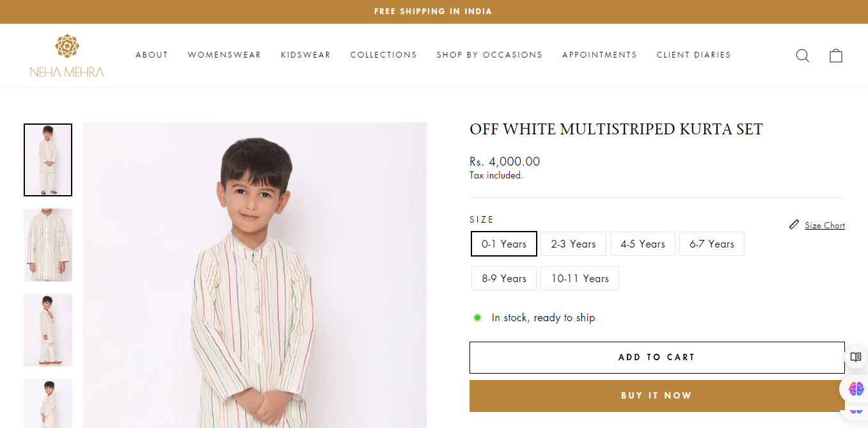Click the Neha Mehra logo
The image size is (868, 428).
pos(67,56)
